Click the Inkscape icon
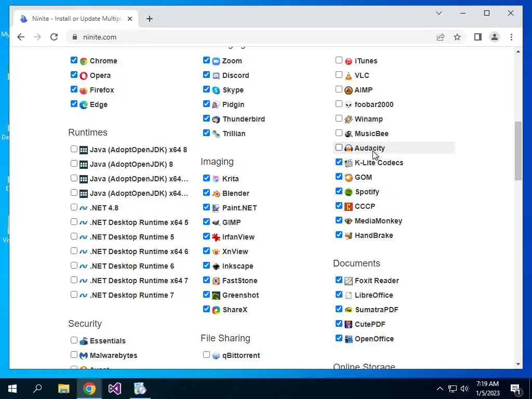The height and width of the screenshot is (399, 532). point(216,267)
